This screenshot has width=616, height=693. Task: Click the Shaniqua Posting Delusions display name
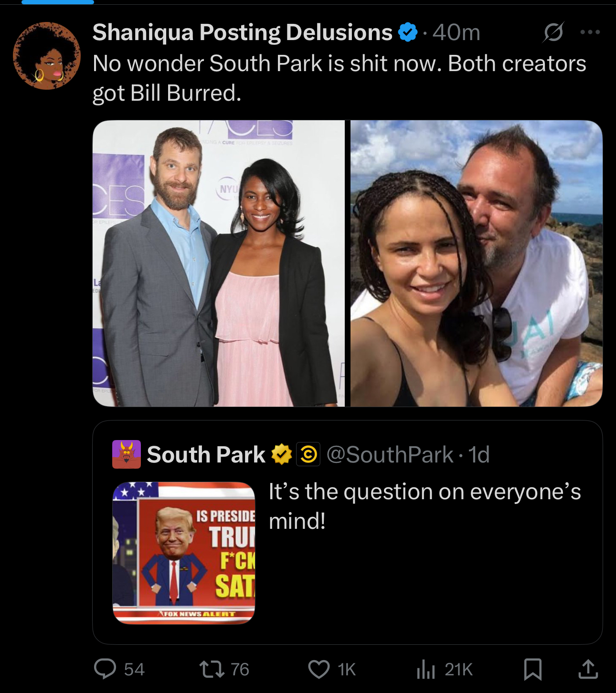242,32
